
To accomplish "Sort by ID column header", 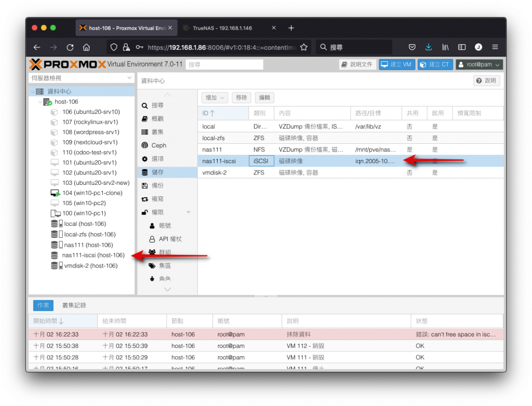I will (x=223, y=113).
